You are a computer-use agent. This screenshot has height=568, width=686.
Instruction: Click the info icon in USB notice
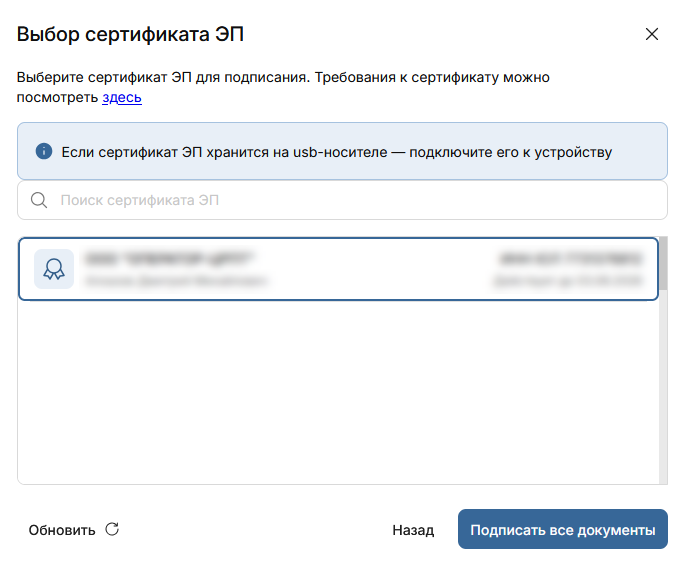coord(43,152)
